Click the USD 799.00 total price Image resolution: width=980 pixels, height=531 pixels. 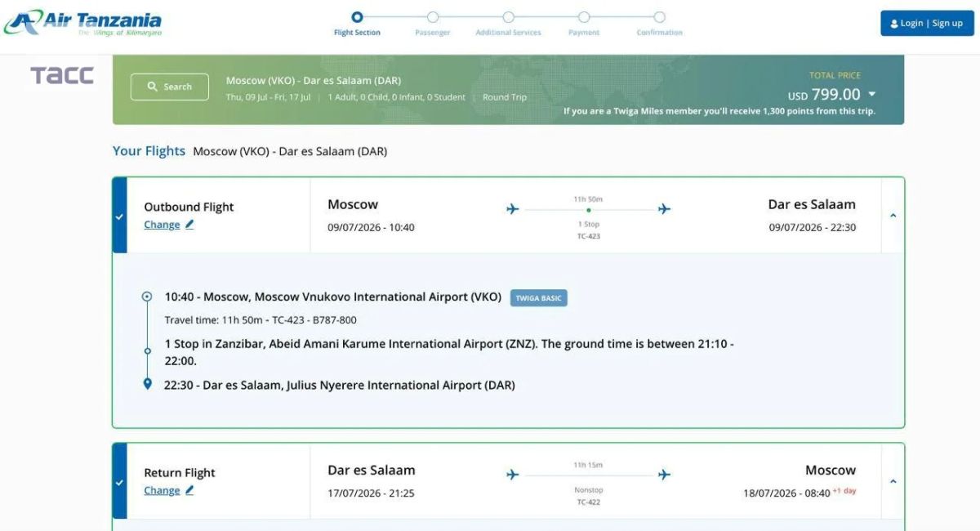coord(824,94)
